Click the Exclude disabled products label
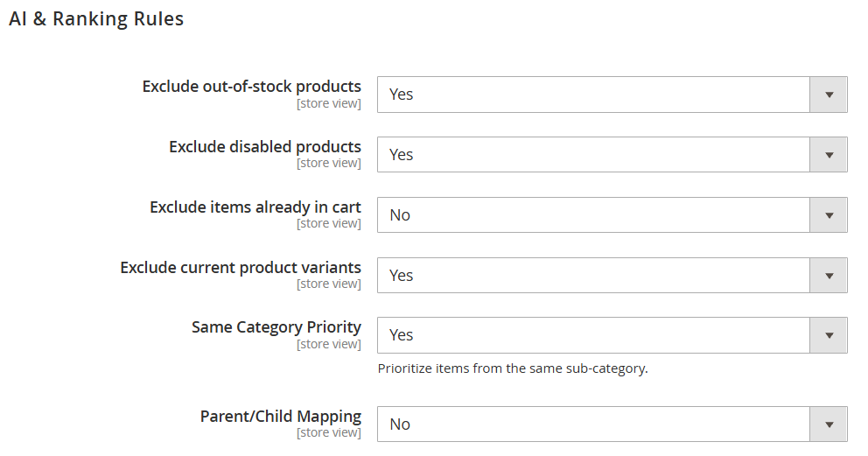 265,147
